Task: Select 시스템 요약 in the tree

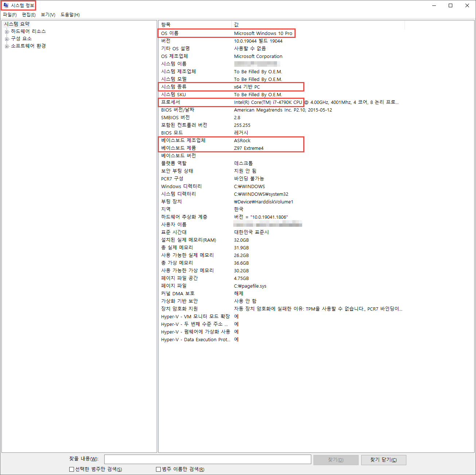Action: pos(17,24)
